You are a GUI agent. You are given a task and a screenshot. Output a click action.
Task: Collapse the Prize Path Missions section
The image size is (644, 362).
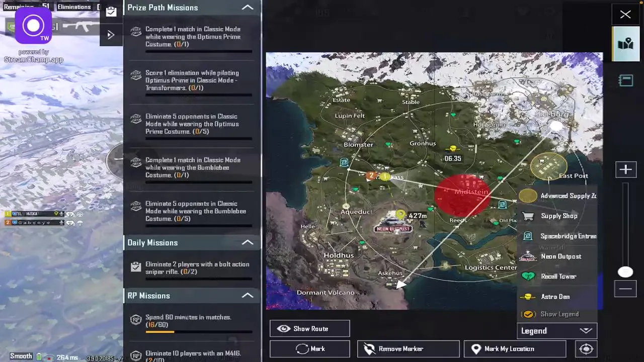pyautogui.click(x=248, y=8)
